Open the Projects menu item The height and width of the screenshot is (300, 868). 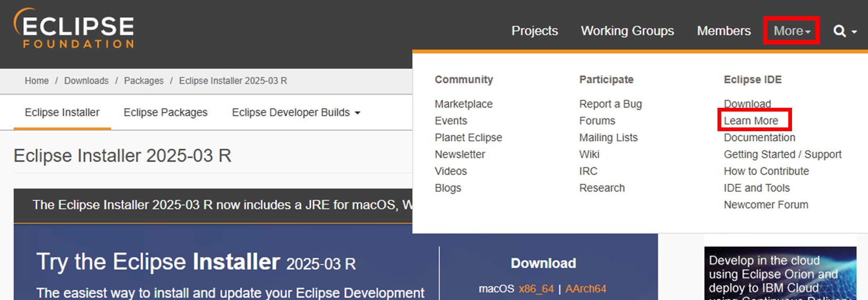click(x=534, y=31)
